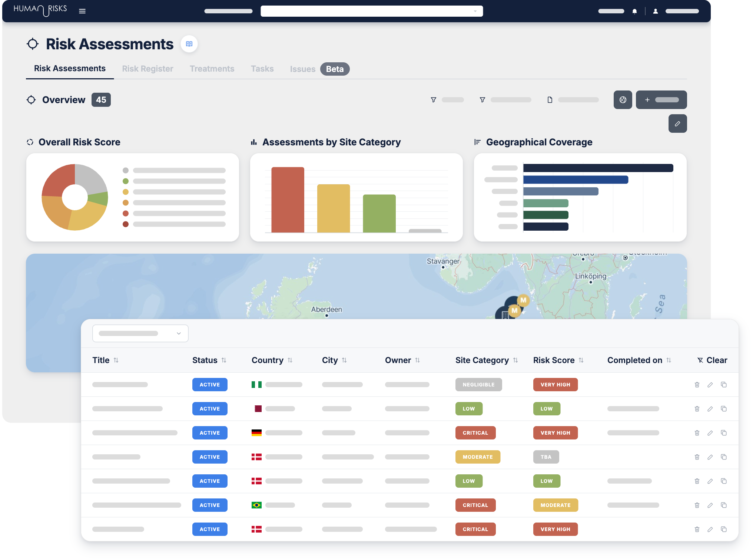This screenshot has width=756, height=560.
Task: Open the Issues Beta tab
Action: click(x=319, y=69)
